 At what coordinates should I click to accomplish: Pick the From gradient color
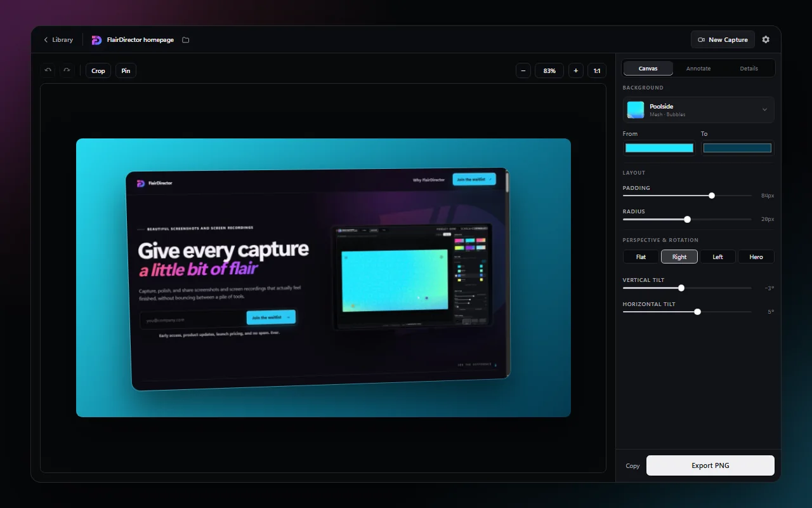[659, 148]
